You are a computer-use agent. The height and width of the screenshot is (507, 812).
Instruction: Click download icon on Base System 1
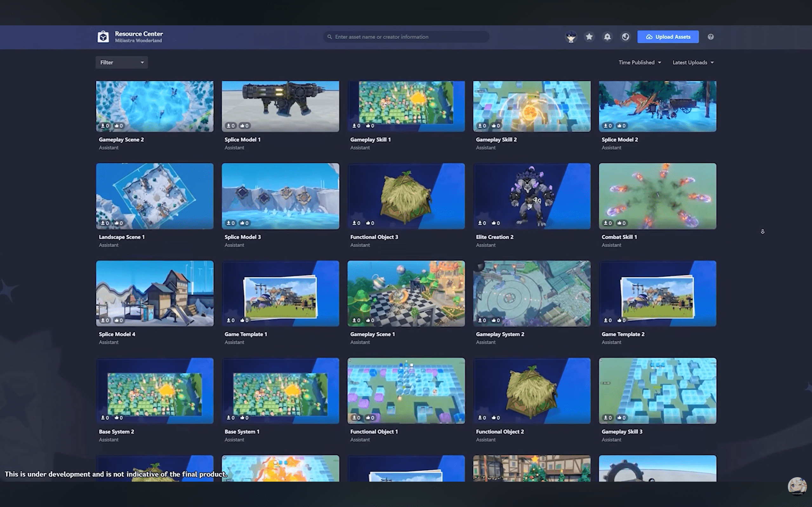(x=228, y=418)
